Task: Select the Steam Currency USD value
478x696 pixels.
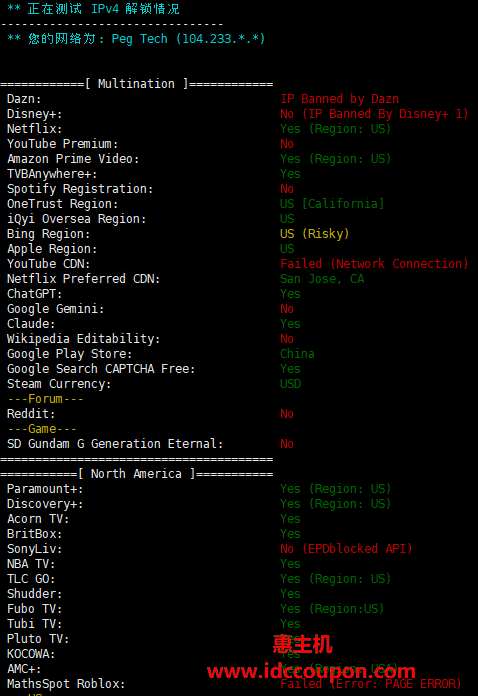Action: tap(290, 384)
